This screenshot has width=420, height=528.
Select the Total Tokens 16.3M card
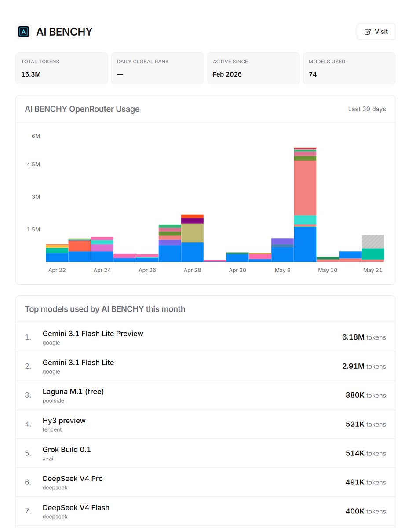(62, 69)
